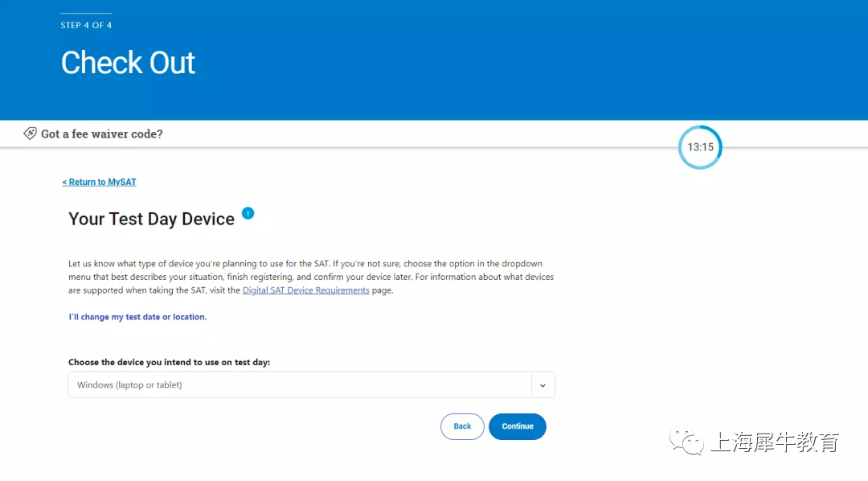
Task: Select I'll change my test date or location
Action: click(x=137, y=317)
